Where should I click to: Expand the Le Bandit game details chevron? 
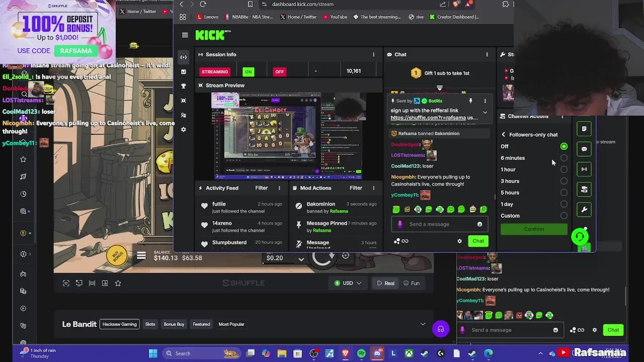pos(423,324)
